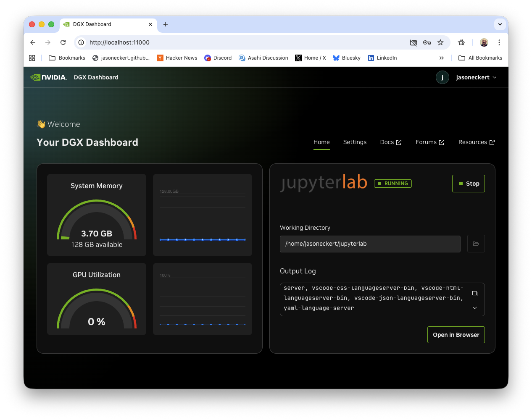
Task: Switch to the Settings tab
Action: coord(355,142)
